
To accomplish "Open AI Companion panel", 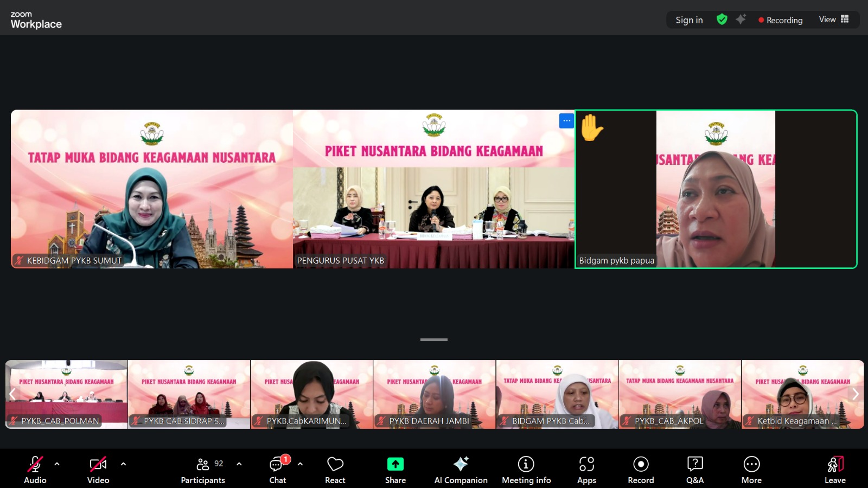I will (x=461, y=470).
